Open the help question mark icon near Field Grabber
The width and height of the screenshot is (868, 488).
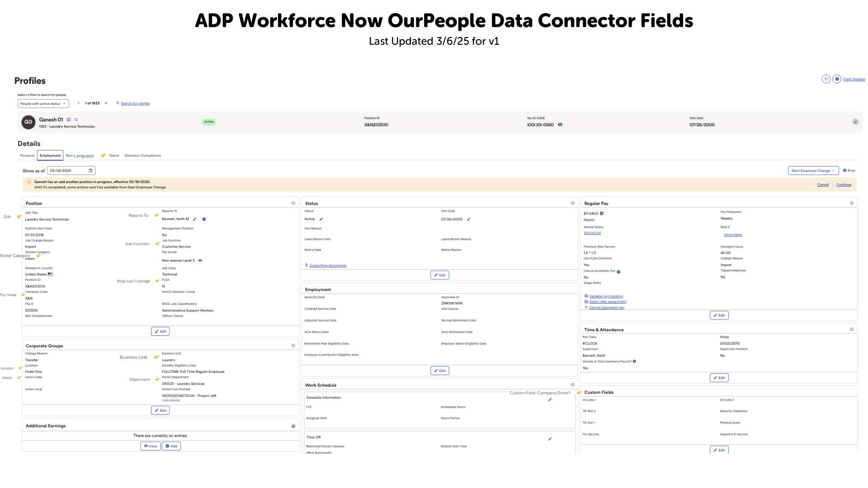tap(837, 79)
